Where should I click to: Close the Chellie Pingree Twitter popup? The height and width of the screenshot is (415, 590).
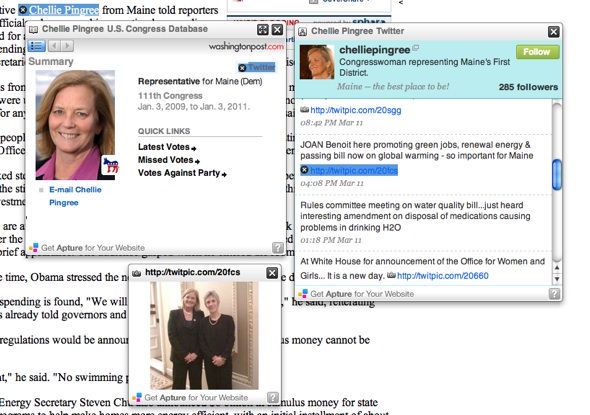[x=554, y=32]
